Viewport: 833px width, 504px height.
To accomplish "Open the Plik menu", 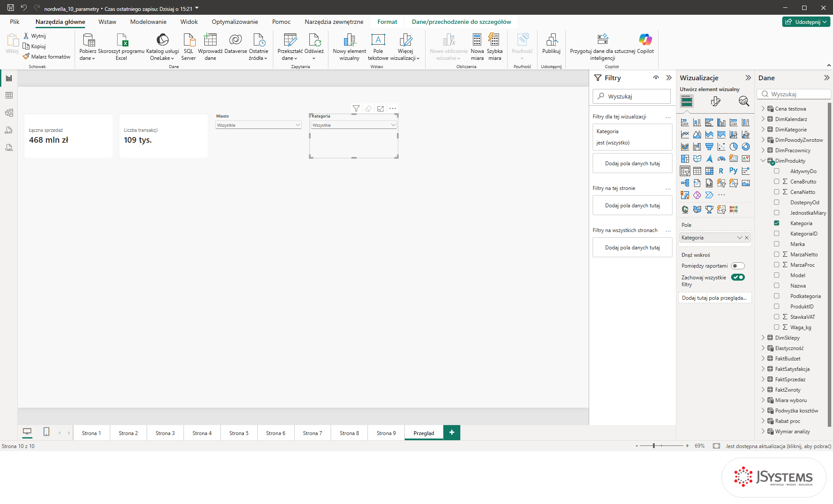I will point(15,22).
